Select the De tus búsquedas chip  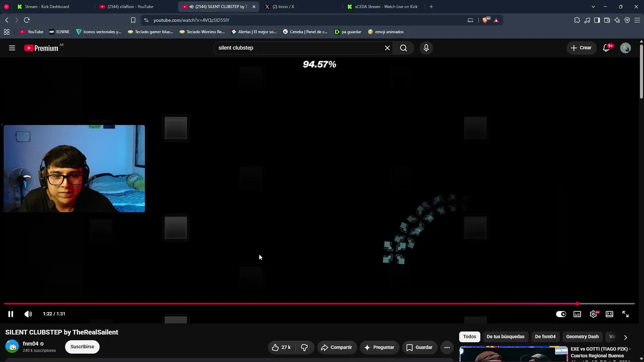coord(505,336)
